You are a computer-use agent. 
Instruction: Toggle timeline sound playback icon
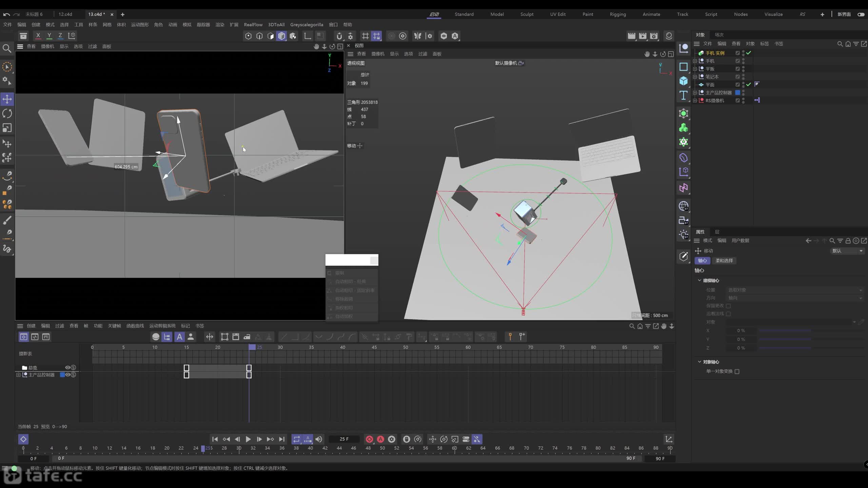coord(319,439)
